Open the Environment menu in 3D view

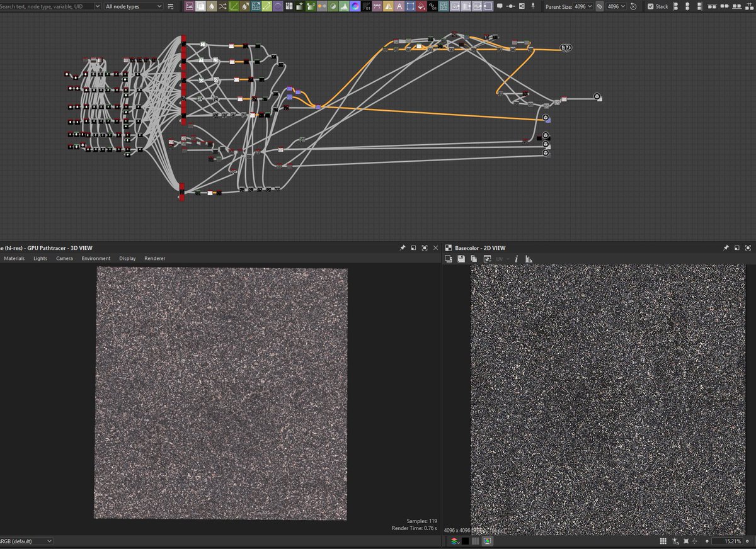(96, 259)
